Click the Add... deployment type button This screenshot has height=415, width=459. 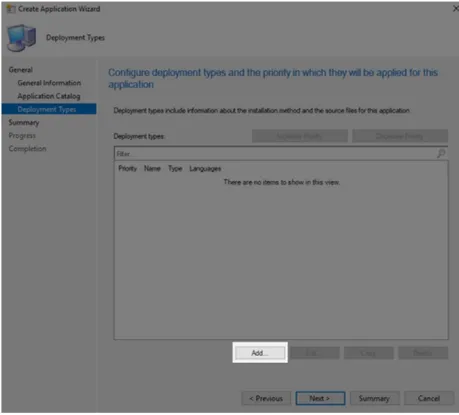260,353
